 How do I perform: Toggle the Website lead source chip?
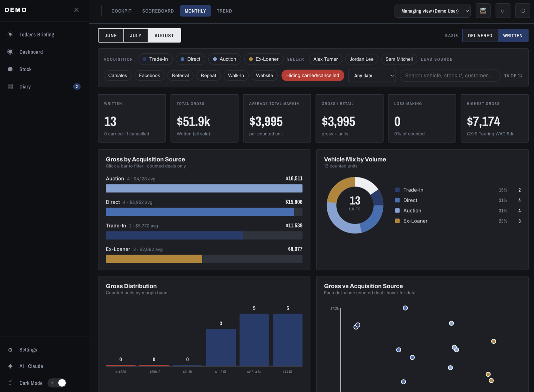click(x=264, y=75)
